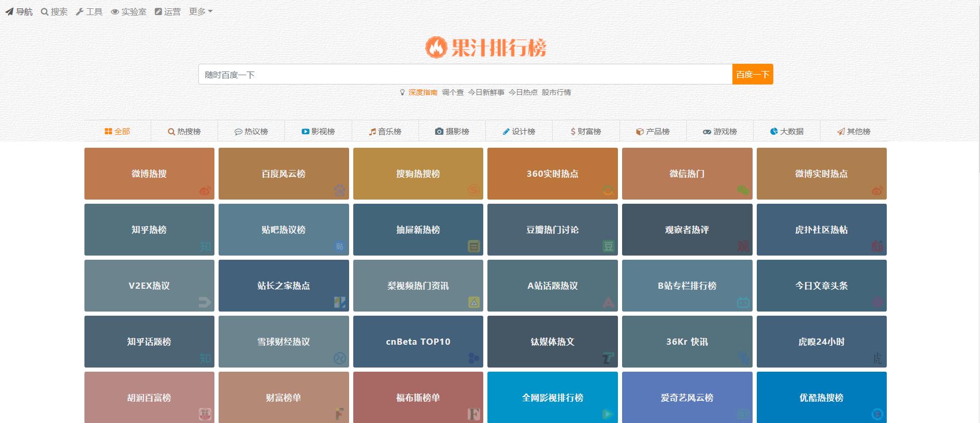Click the 工具 wrench icon
Screen dimensions: 980x423
(x=80, y=11)
